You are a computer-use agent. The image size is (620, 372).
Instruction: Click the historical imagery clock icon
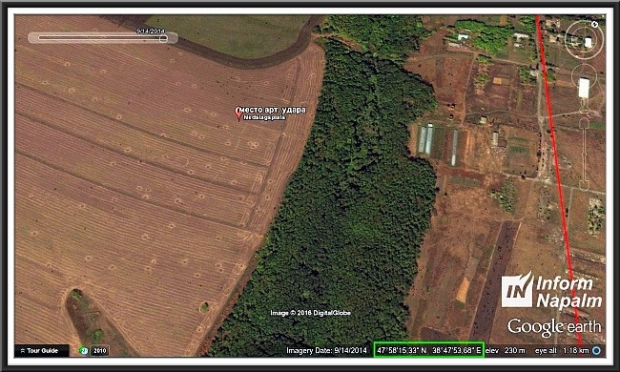83,351
